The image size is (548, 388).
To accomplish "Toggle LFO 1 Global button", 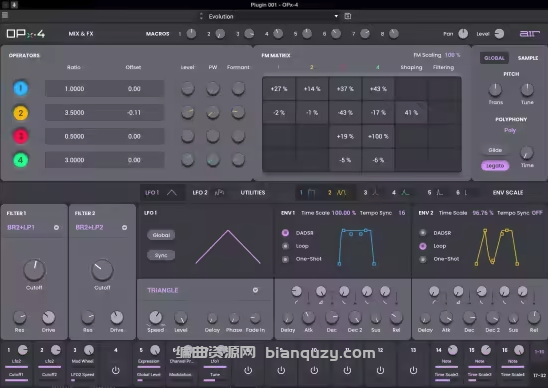I will click(x=161, y=235).
